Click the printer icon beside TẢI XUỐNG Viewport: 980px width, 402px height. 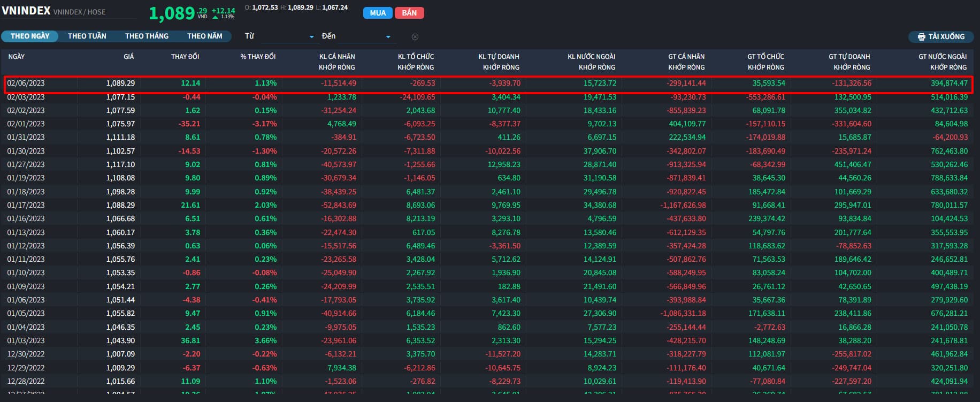(921, 37)
